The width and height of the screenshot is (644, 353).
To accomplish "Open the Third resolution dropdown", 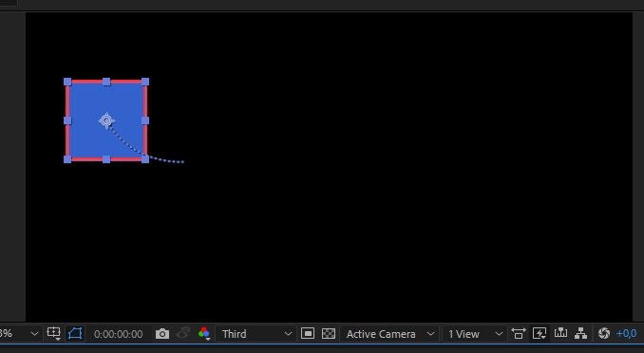I will 256,334.
